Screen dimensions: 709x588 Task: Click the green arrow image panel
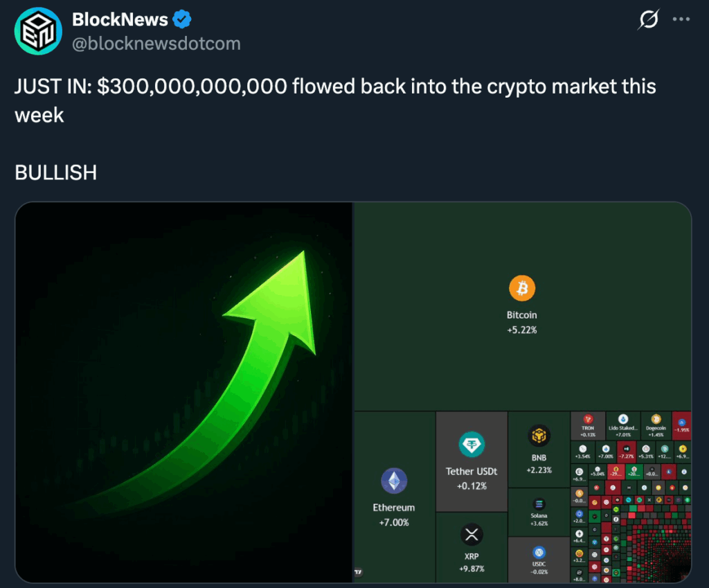183,391
